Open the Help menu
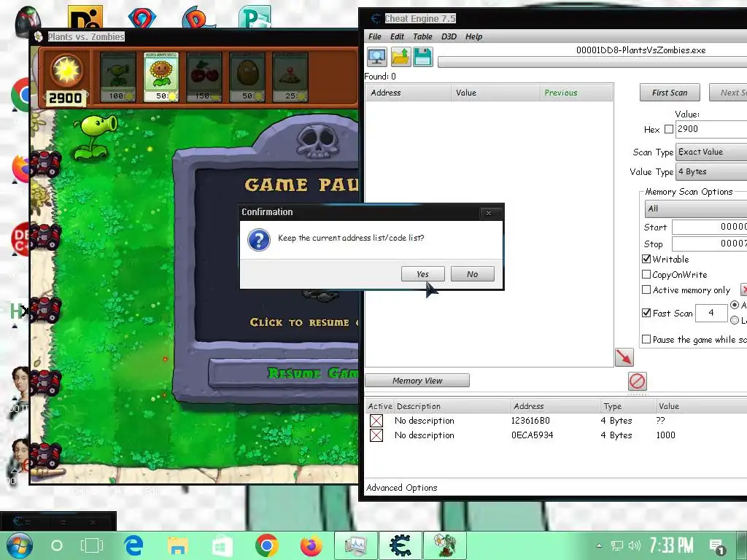The image size is (747, 560). pos(473,36)
